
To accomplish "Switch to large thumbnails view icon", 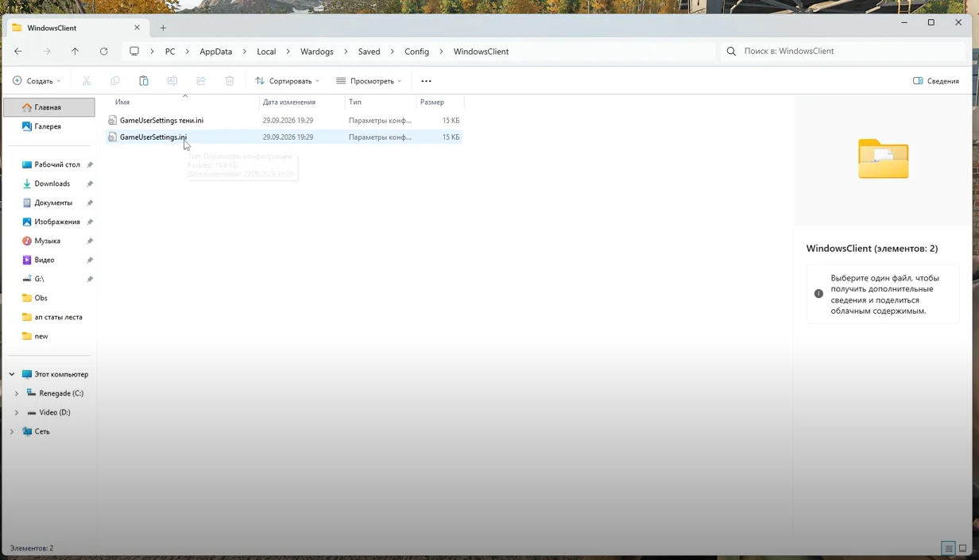I will 962,548.
